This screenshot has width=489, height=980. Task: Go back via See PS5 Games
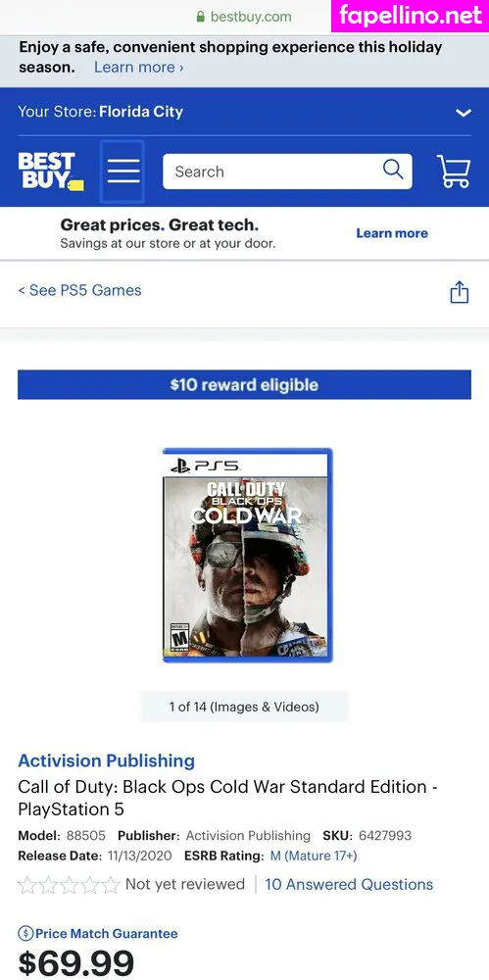[x=79, y=290]
